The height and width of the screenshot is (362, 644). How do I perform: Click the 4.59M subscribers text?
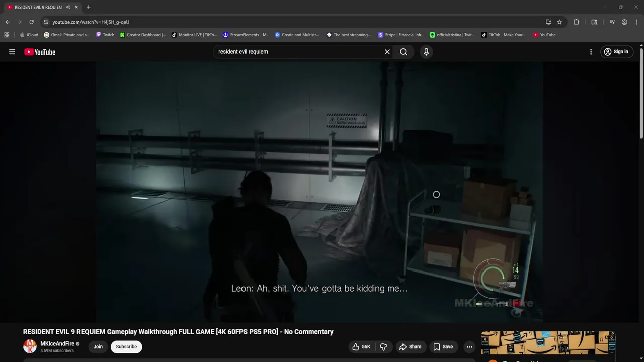click(x=57, y=351)
